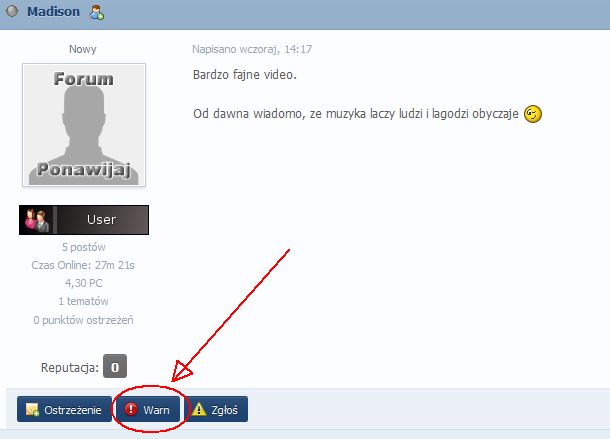This screenshot has height=439, width=610.
Task: Click the post timestamp 'Napisano wczoraj, 14:17'
Action: [x=252, y=49]
